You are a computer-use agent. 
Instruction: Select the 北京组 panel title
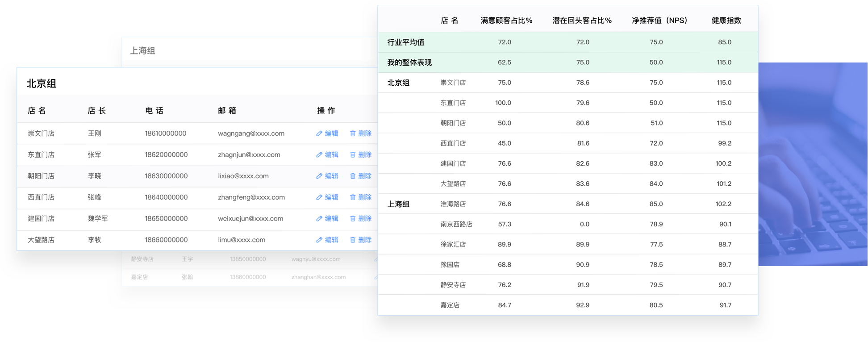pos(42,83)
